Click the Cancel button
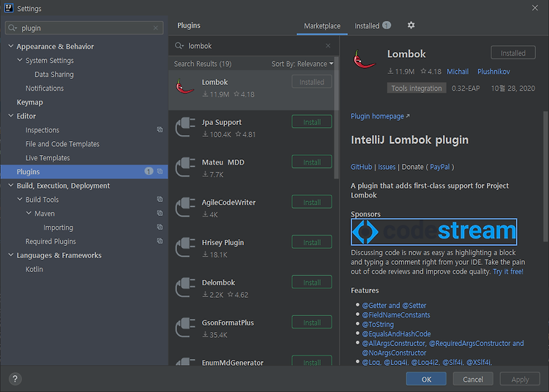The image size is (549, 392). point(473,379)
